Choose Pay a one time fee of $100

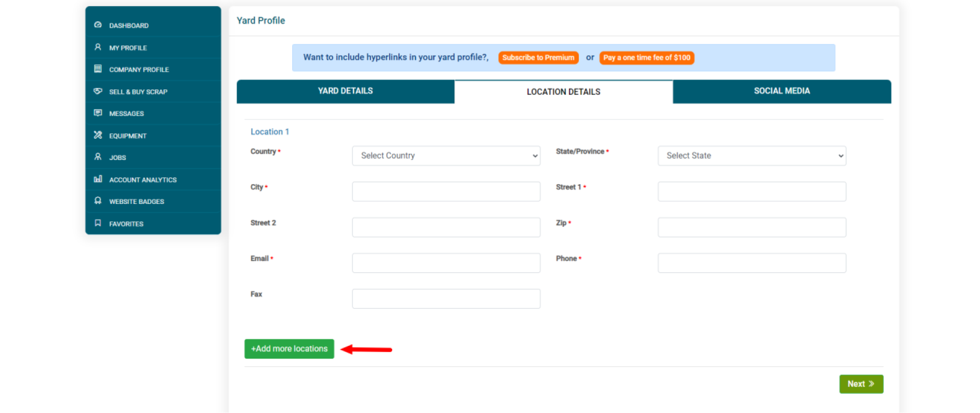646,58
